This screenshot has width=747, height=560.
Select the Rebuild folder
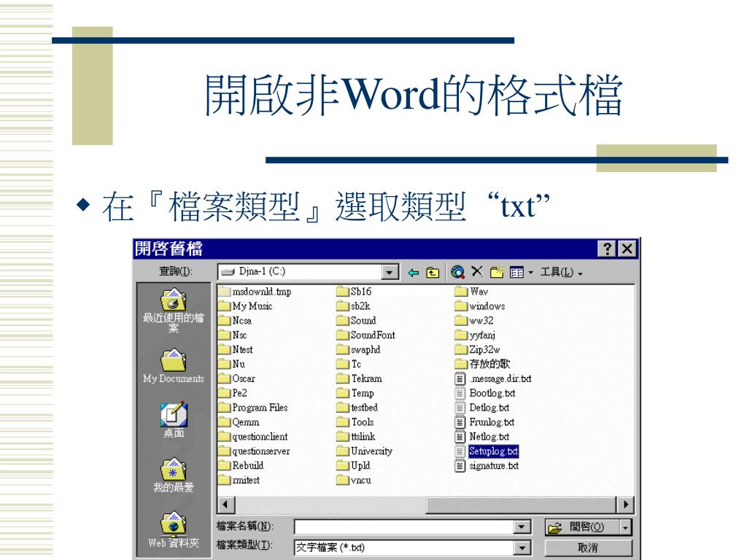[241, 466]
